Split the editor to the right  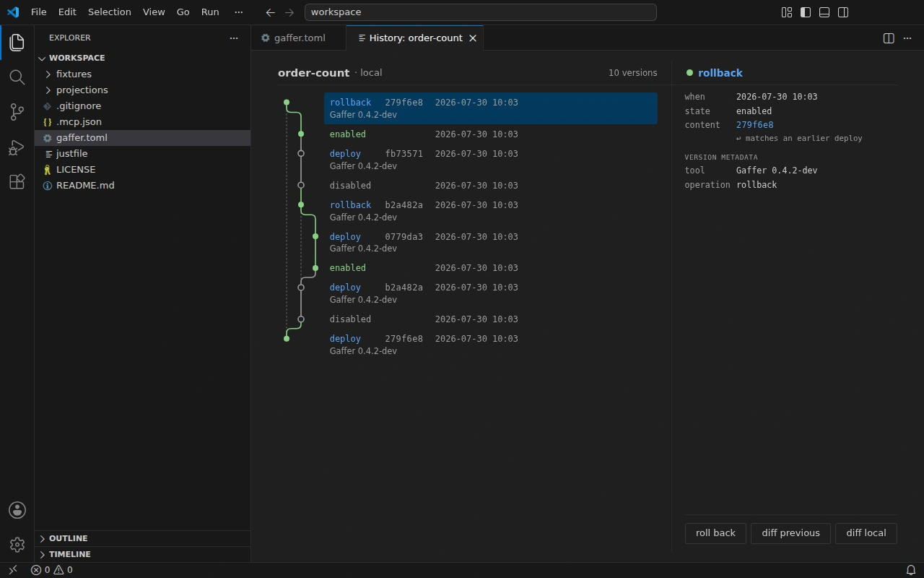889,38
